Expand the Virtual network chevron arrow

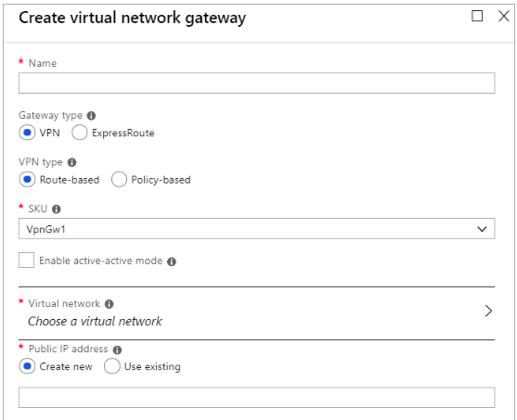pyautogui.click(x=488, y=311)
